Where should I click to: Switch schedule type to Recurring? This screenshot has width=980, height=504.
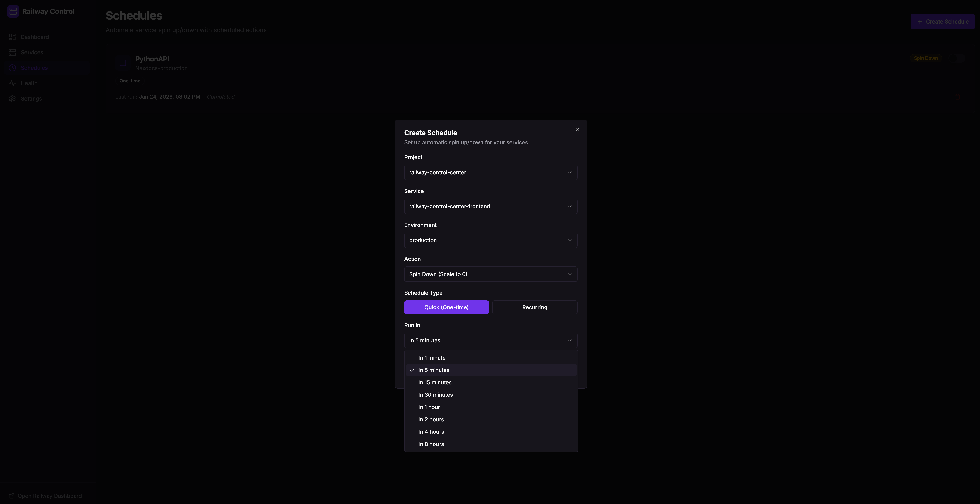click(x=535, y=307)
